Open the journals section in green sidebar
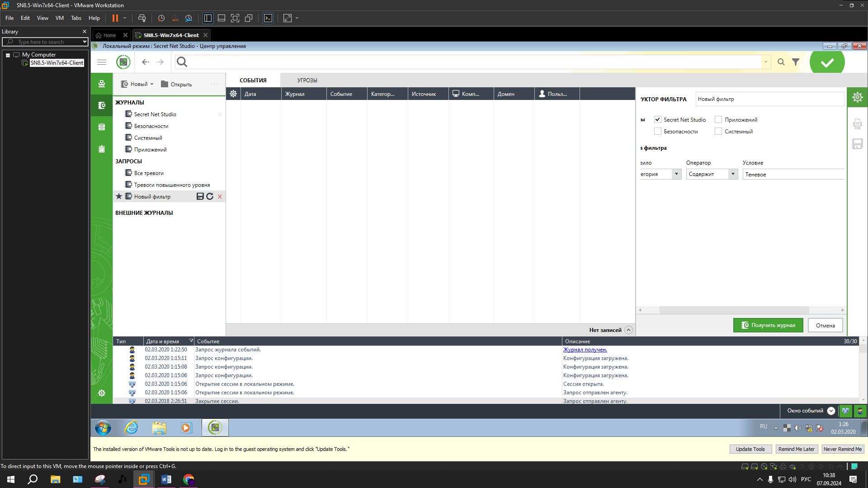Image resolution: width=868 pixels, height=488 pixels. (102, 105)
